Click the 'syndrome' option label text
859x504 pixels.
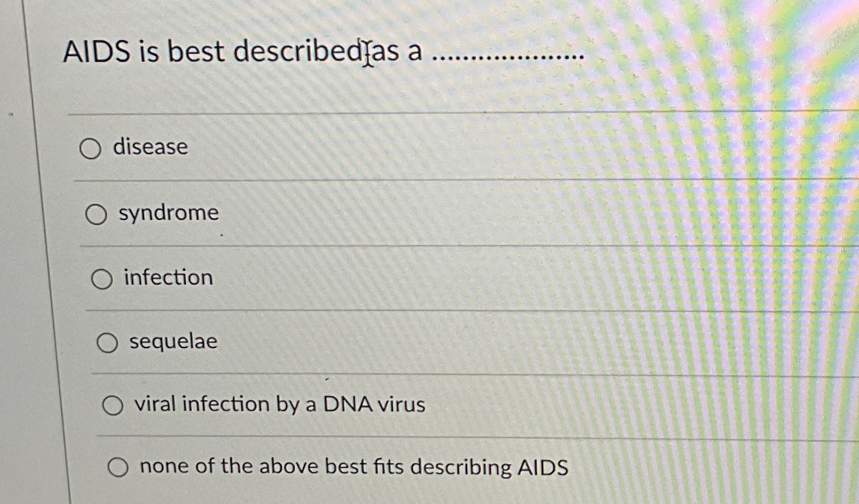168,214
